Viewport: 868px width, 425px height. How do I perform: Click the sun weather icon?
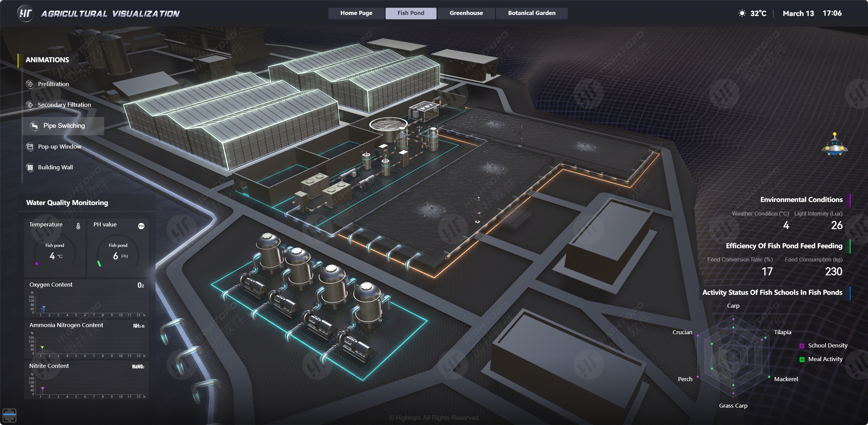tap(742, 13)
